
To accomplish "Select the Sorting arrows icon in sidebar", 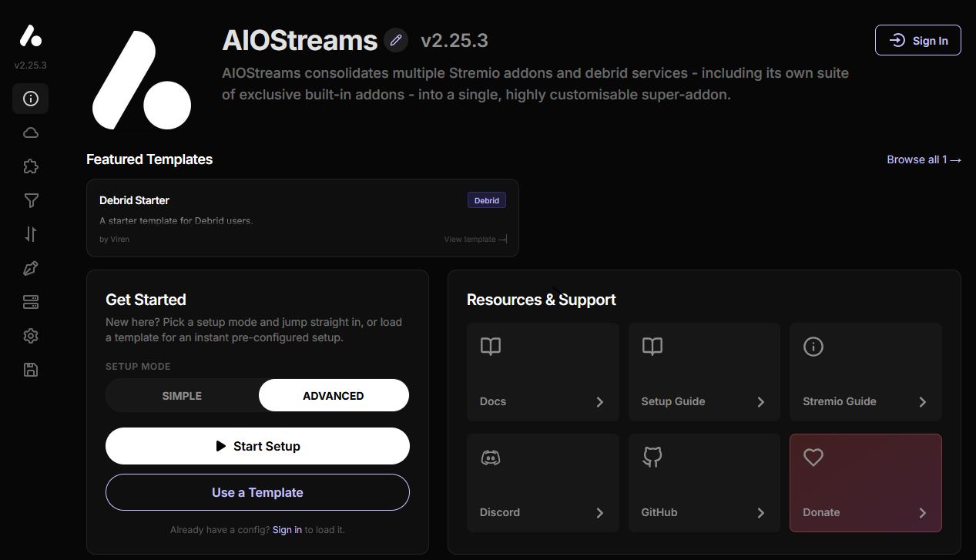I will tap(30, 234).
